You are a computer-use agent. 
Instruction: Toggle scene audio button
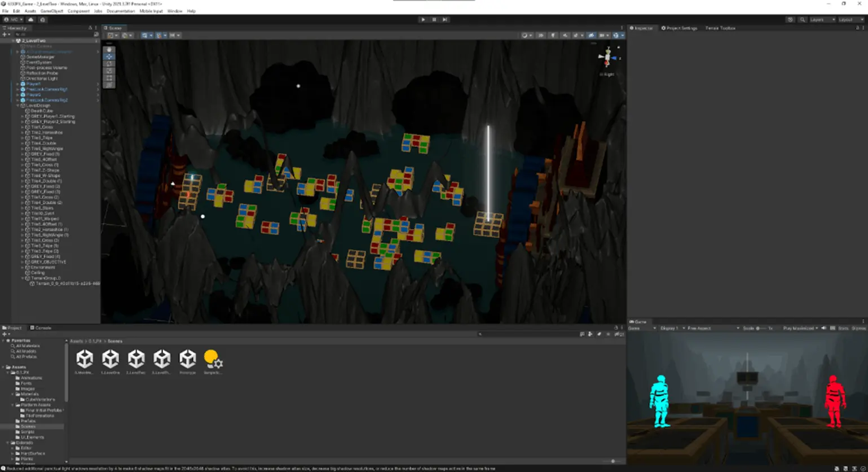(x=565, y=35)
